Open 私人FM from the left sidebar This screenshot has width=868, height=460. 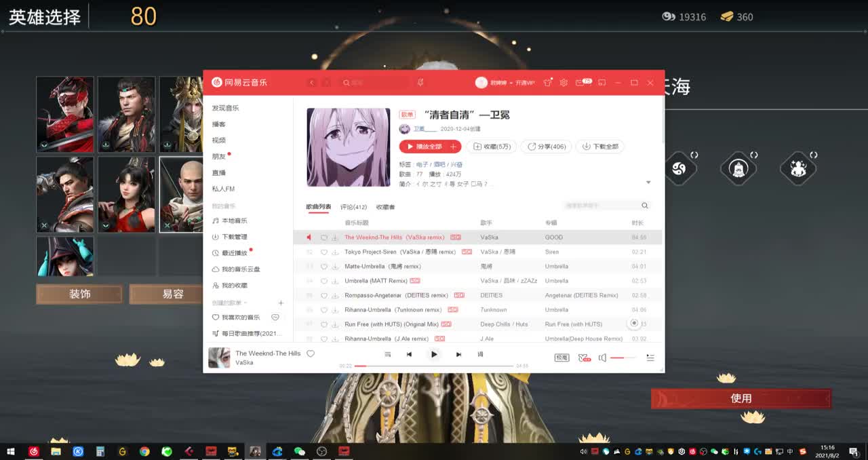[x=222, y=189]
